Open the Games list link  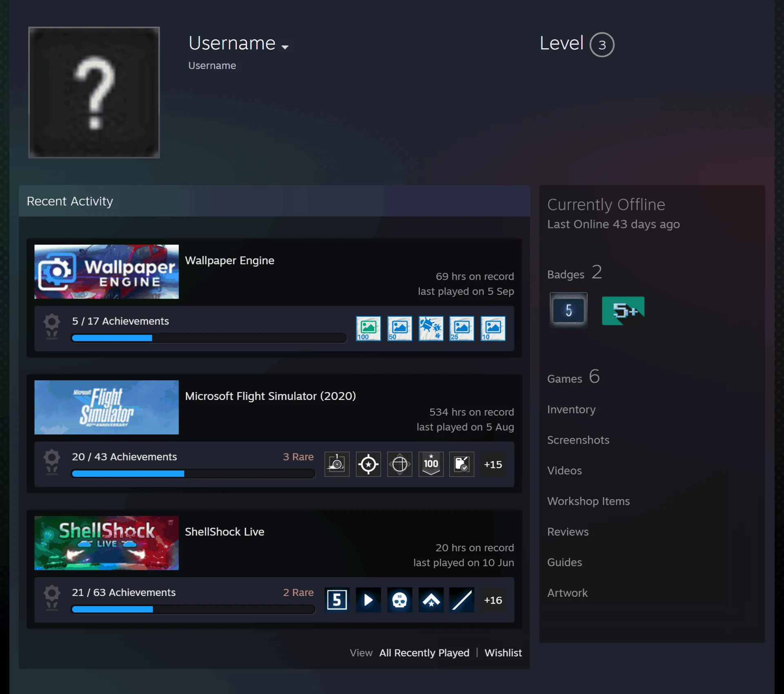pos(573,377)
